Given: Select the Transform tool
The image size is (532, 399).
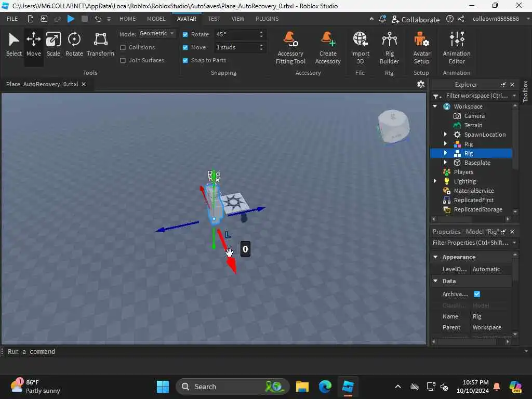Looking at the screenshot, I should pyautogui.click(x=100, y=45).
